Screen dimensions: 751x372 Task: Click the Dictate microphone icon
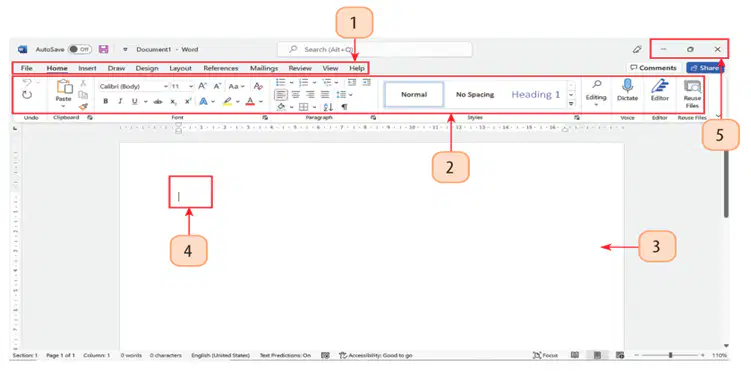point(627,86)
